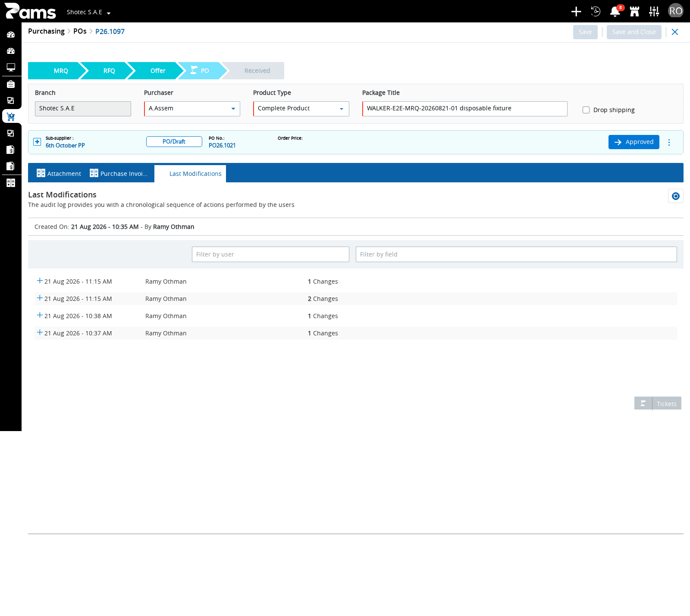Image resolution: width=690 pixels, height=616 pixels.
Task: Open the sliders settings icon in the top bar
Action: 654,12
